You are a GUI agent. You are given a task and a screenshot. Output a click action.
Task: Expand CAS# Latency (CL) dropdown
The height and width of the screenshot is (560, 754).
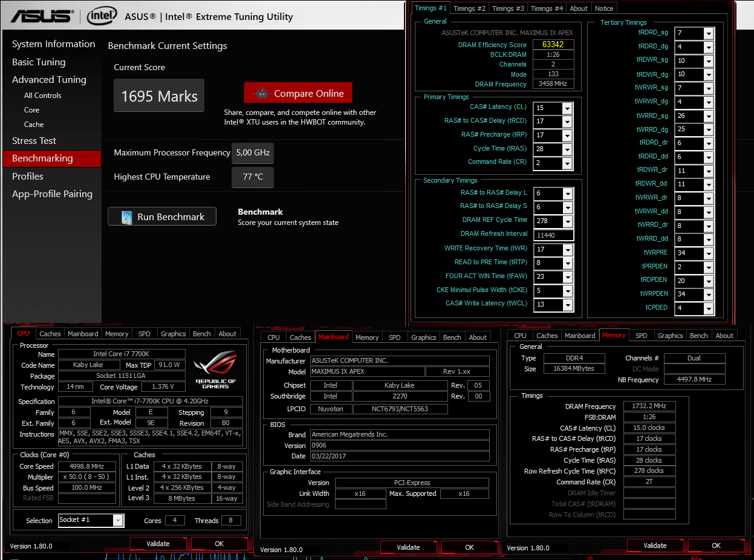tap(567, 108)
